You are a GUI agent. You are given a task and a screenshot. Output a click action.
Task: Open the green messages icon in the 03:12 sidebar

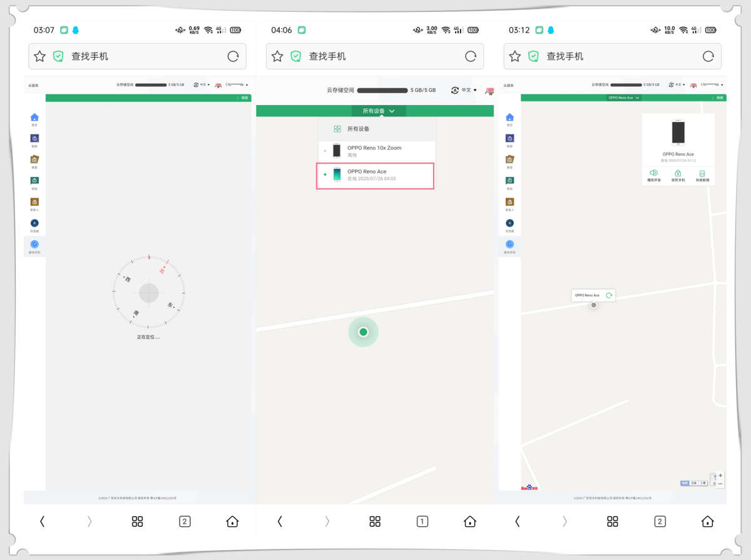509,180
